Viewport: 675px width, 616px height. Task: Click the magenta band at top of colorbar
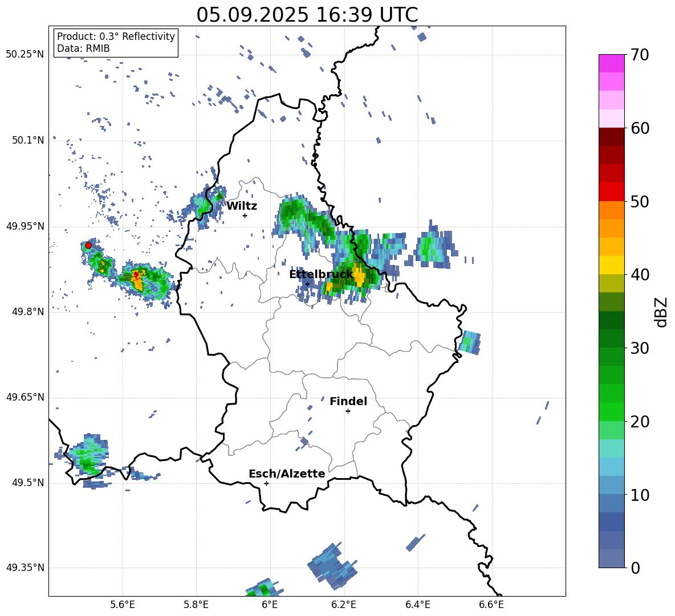[611, 63]
